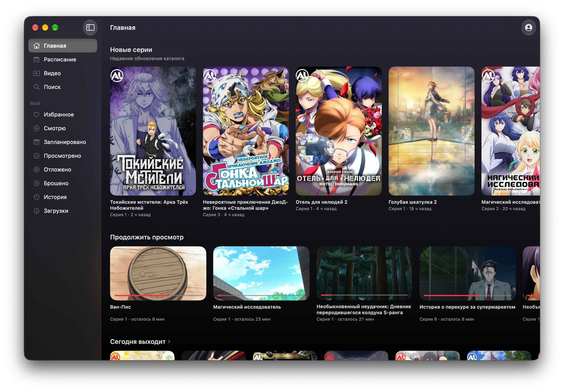The width and height of the screenshot is (564, 392).
Task: Click the Загрузки download icon
Action: click(36, 211)
